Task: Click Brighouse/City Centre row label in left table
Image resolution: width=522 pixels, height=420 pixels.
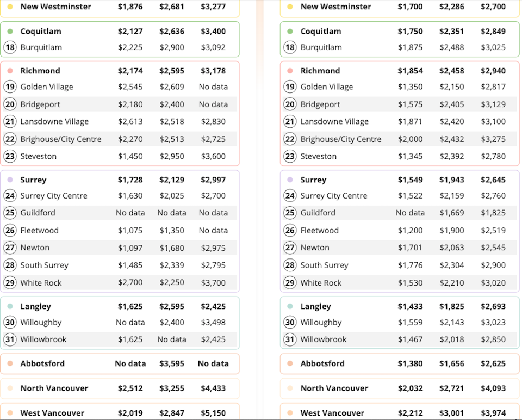Action: click(x=61, y=139)
